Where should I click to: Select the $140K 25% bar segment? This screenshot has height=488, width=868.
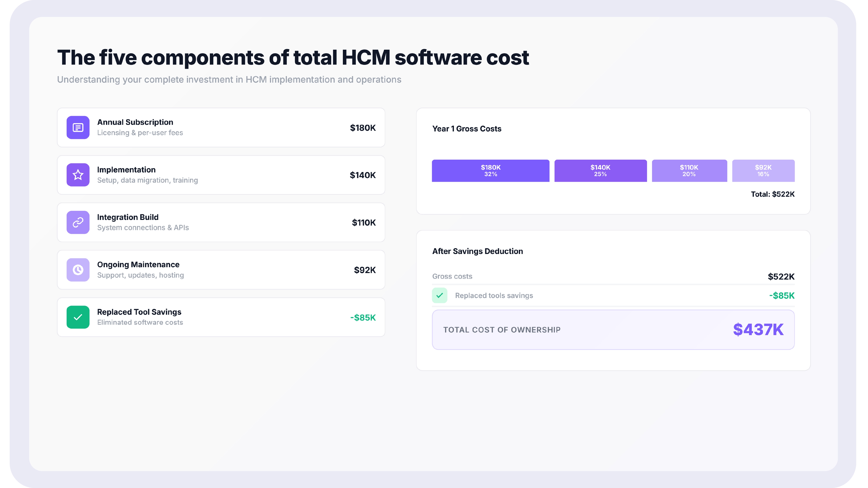click(600, 171)
